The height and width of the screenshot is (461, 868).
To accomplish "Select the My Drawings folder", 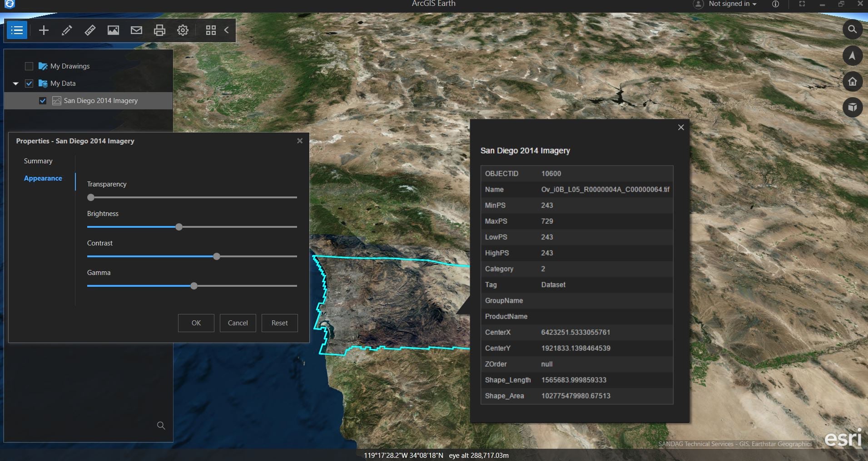I will (x=64, y=66).
